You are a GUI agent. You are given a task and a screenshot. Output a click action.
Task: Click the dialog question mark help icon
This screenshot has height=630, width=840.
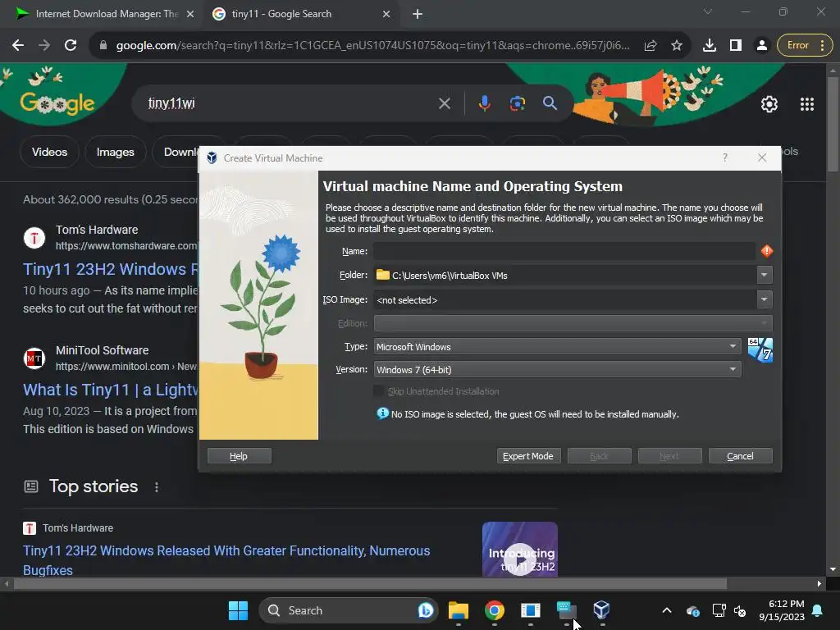pos(725,157)
